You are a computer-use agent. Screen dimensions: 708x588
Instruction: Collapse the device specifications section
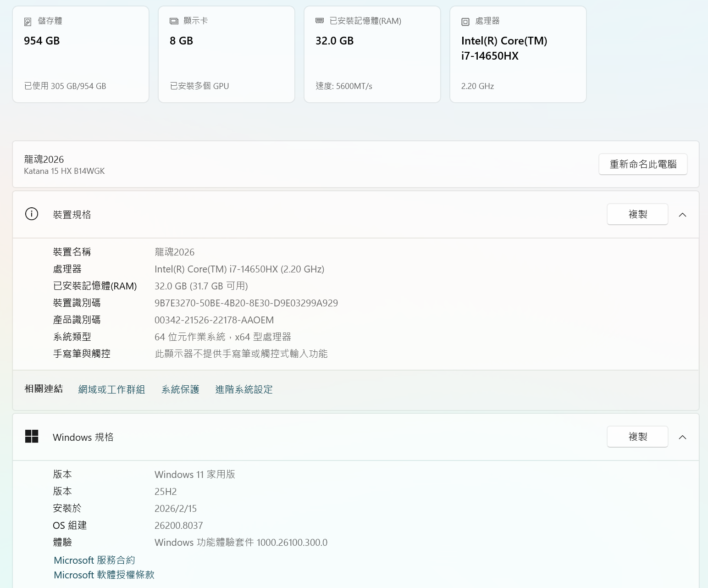coord(682,215)
